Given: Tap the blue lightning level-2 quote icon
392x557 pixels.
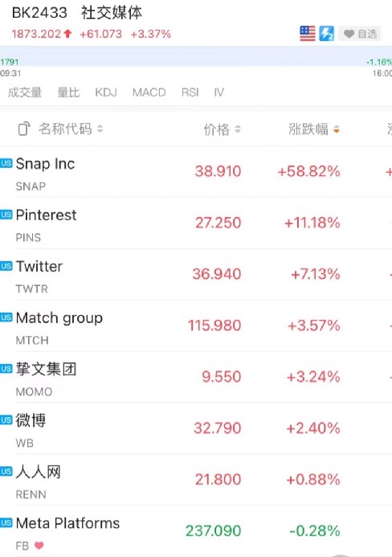Looking at the screenshot, I should tap(327, 34).
